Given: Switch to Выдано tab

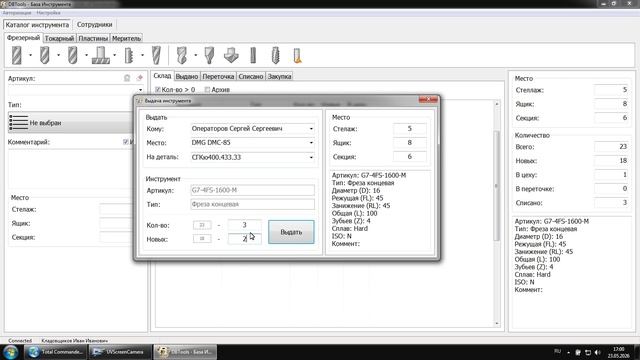Looking at the screenshot, I should [187, 76].
